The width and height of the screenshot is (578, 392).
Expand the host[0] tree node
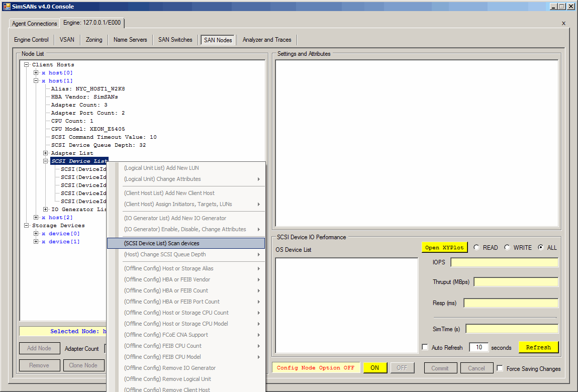tap(36, 73)
